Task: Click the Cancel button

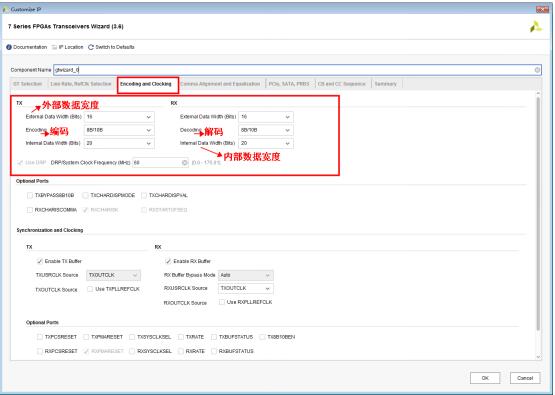Action: [525, 378]
